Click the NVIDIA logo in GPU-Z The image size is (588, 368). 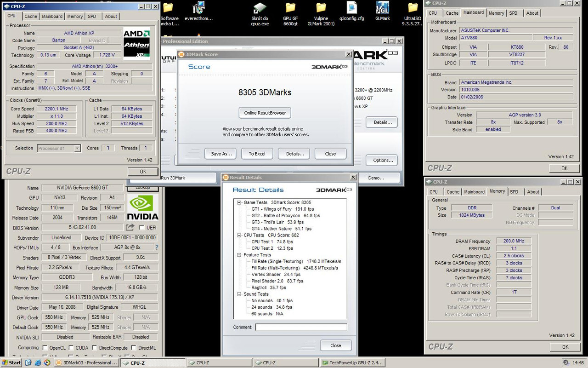point(143,207)
